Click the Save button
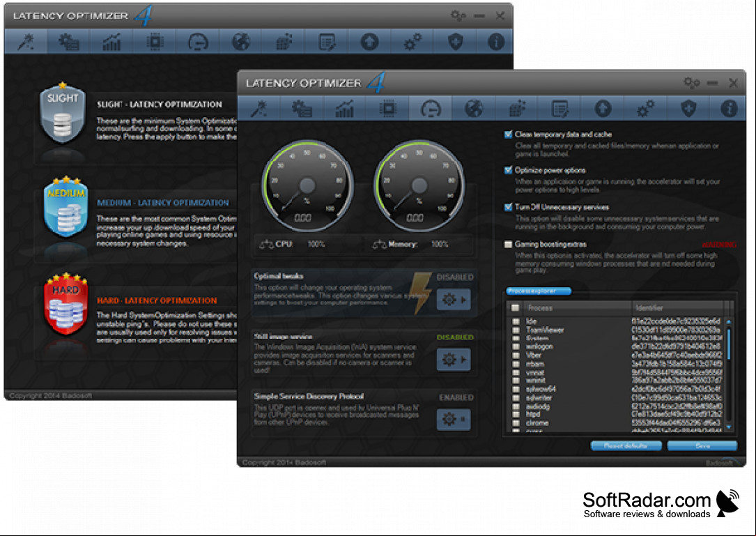This screenshot has height=536, width=756. [702, 446]
